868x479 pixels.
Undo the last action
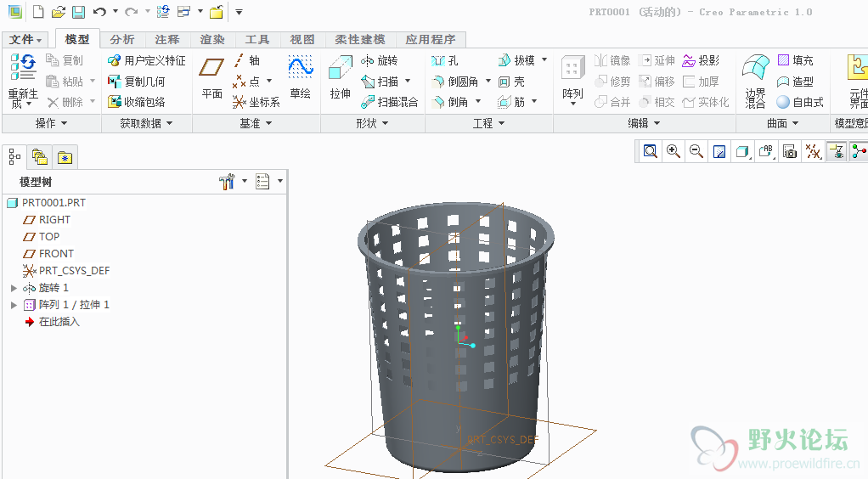tap(99, 12)
